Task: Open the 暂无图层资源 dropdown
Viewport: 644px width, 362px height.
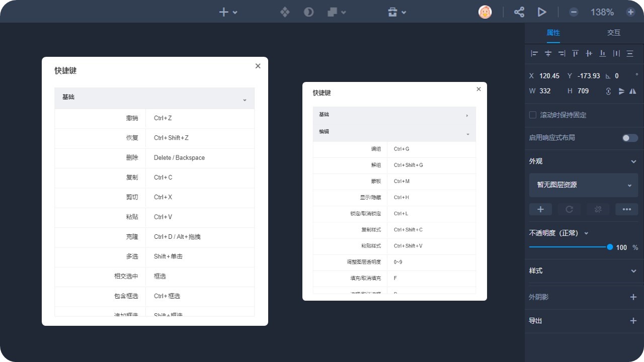Action: (584, 185)
